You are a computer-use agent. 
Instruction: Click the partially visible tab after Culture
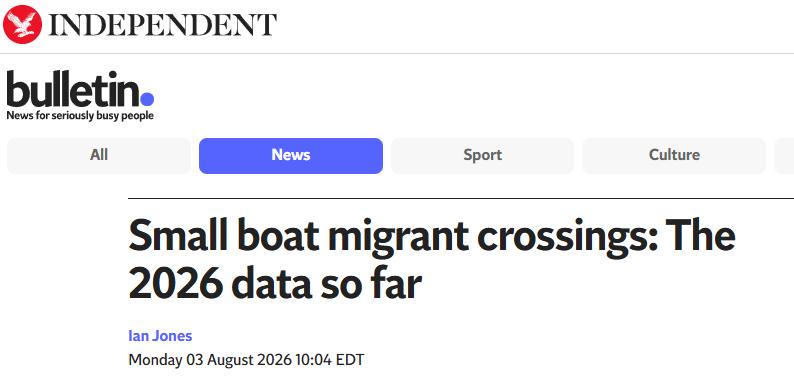tap(784, 156)
